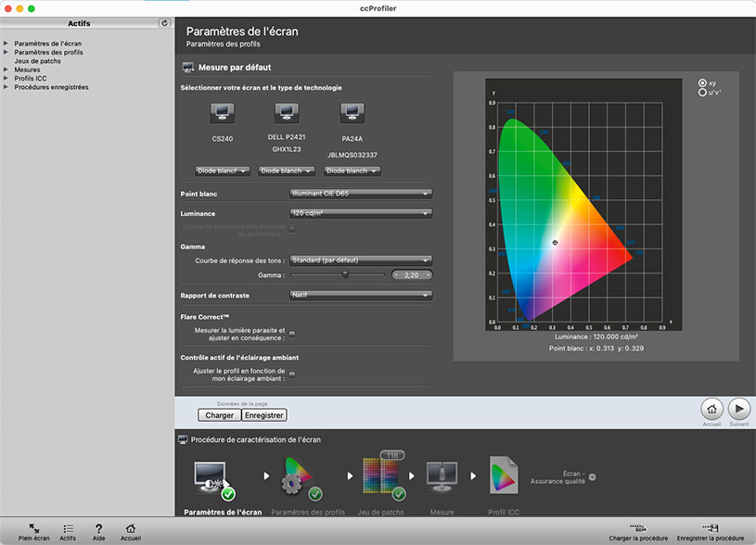Screen dimensions: 756x545
Task: Select the DELL P2421 monitor icon
Action: coord(287,113)
